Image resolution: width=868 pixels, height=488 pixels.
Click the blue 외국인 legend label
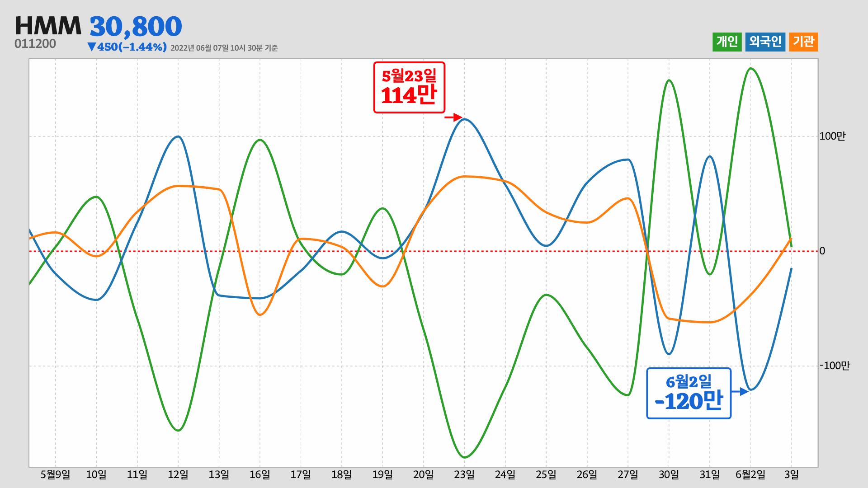(x=765, y=42)
